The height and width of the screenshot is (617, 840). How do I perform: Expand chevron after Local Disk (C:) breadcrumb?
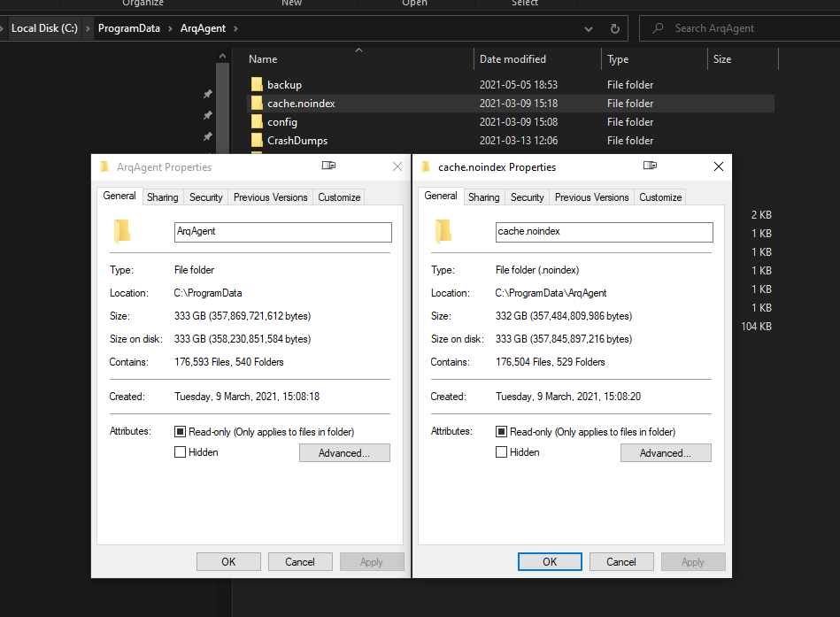[88, 28]
